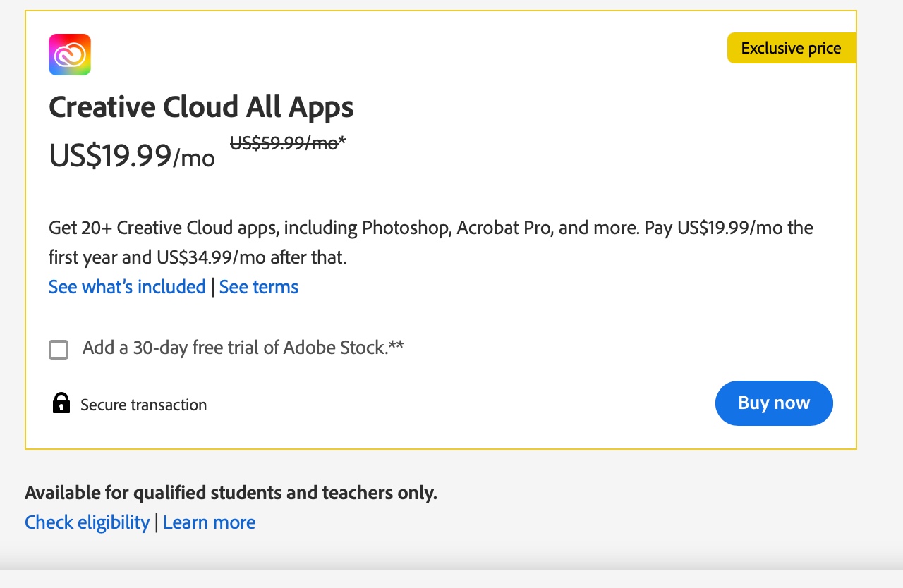Select the yellow Exclusive price badge
903x588 pixels.
tap(792, 48)
